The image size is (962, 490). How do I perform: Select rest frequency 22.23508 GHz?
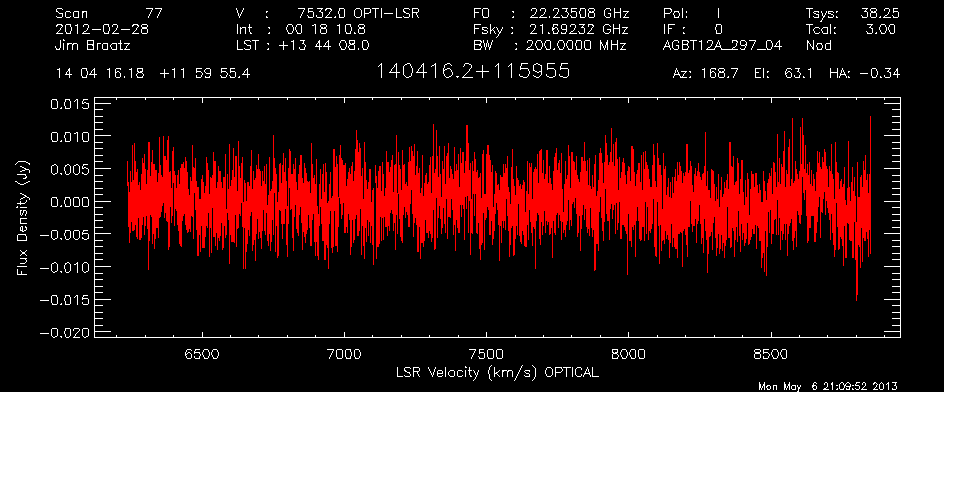click(580, 13)
